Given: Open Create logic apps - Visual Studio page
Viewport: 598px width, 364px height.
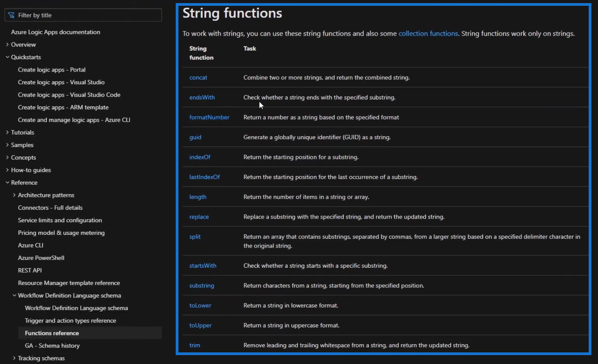Looking at the screenshot, I should click(x=61, y=82).
